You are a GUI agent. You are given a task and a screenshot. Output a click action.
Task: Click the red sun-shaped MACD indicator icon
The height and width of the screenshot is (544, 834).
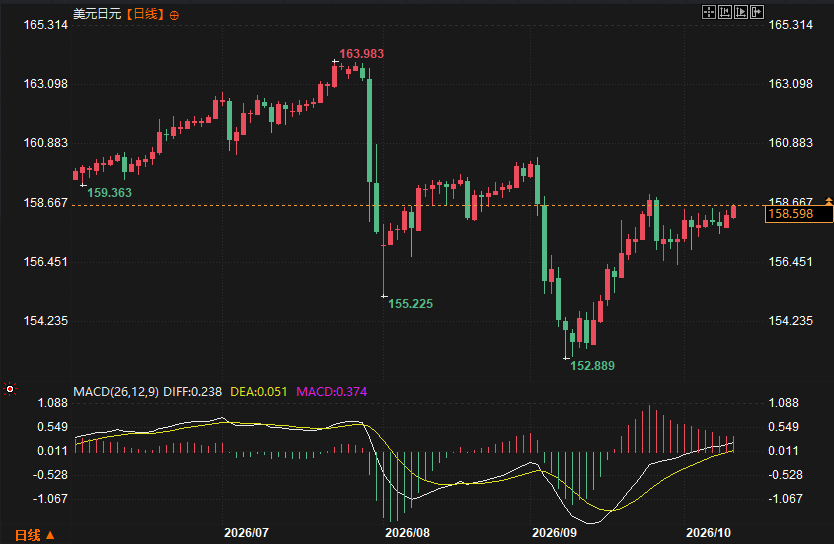(10, 390)
